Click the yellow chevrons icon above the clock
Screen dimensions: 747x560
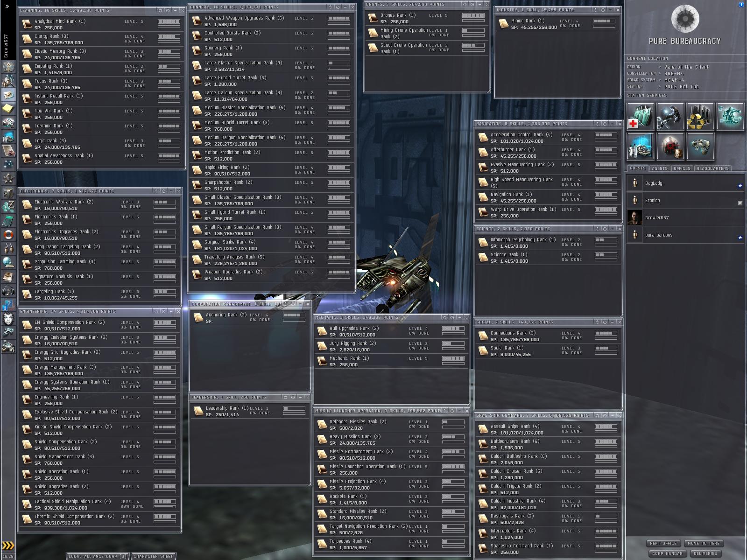(8, 546)
